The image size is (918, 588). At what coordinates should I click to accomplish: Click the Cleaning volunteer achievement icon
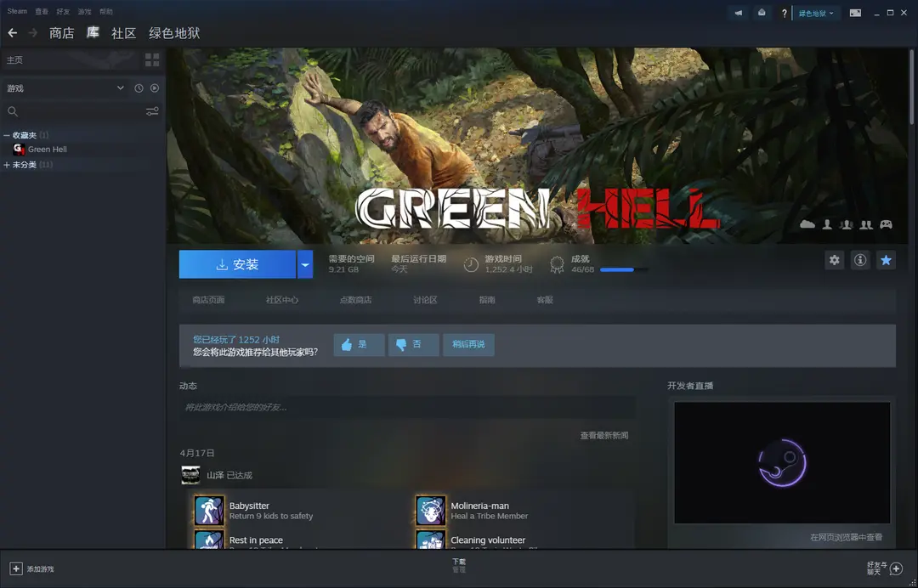pyautogui.click(x=430, y=540)
